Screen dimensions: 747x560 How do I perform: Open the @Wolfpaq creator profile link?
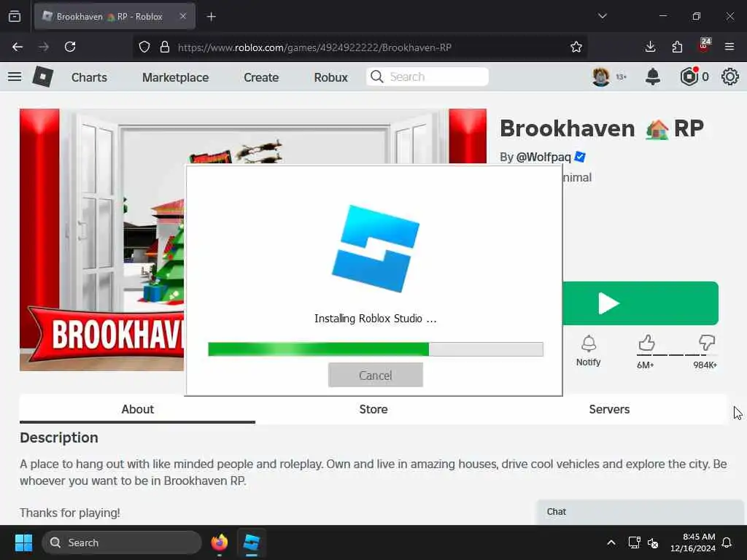(x=543, y=157)
